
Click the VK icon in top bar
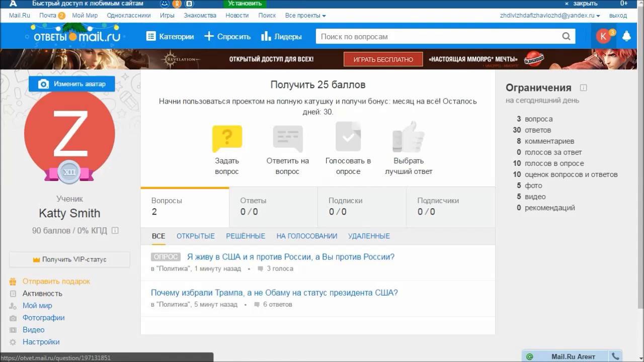[x=189, y=4]
